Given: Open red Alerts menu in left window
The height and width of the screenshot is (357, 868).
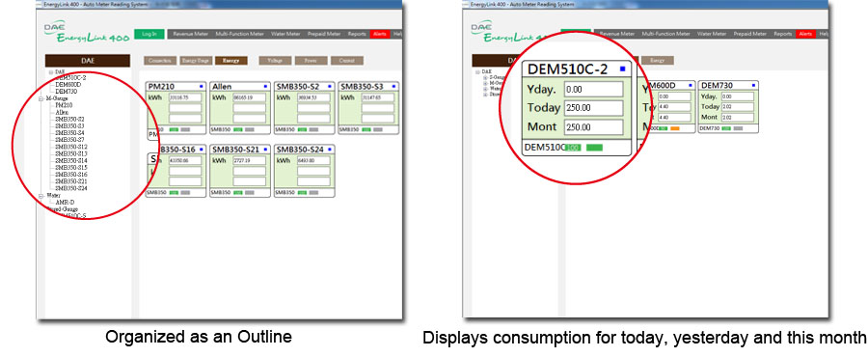Looking at the screenshot, I should point(380,34).
